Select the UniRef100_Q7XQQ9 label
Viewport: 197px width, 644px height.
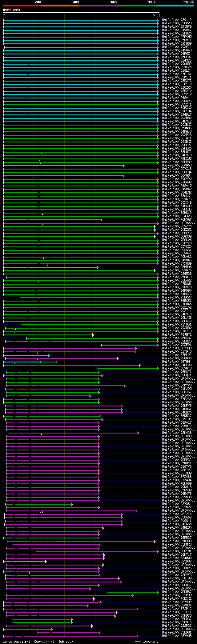coord(177,264)
